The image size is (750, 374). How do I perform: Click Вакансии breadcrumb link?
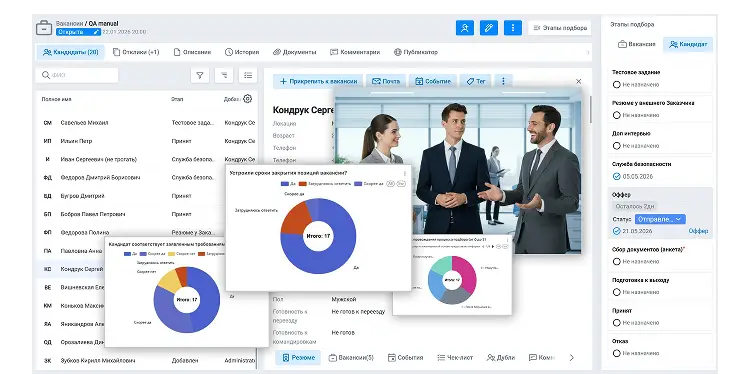pyautogui.click(x=69, y=23)
